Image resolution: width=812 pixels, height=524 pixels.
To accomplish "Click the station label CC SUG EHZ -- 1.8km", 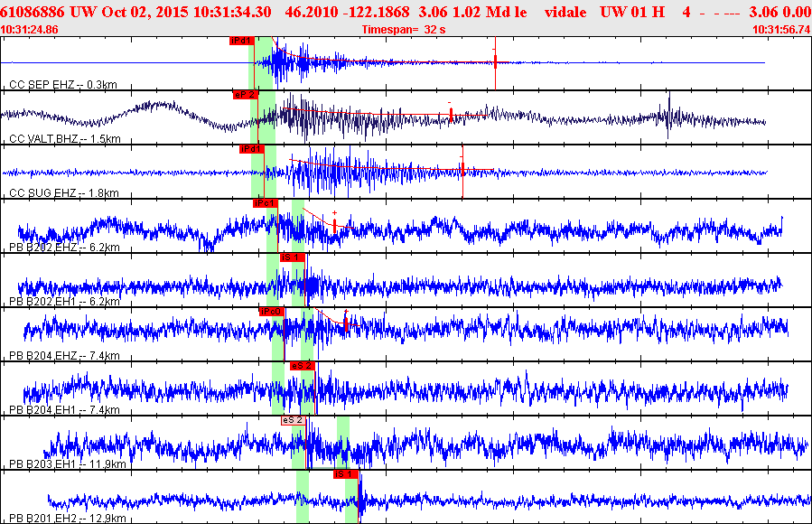I will (64, 193).
